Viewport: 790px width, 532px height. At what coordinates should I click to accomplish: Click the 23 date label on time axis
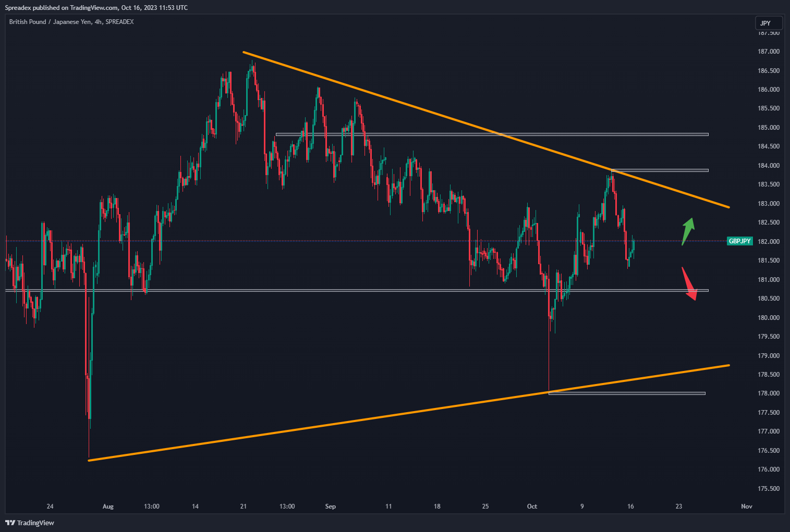click(679, 506)
